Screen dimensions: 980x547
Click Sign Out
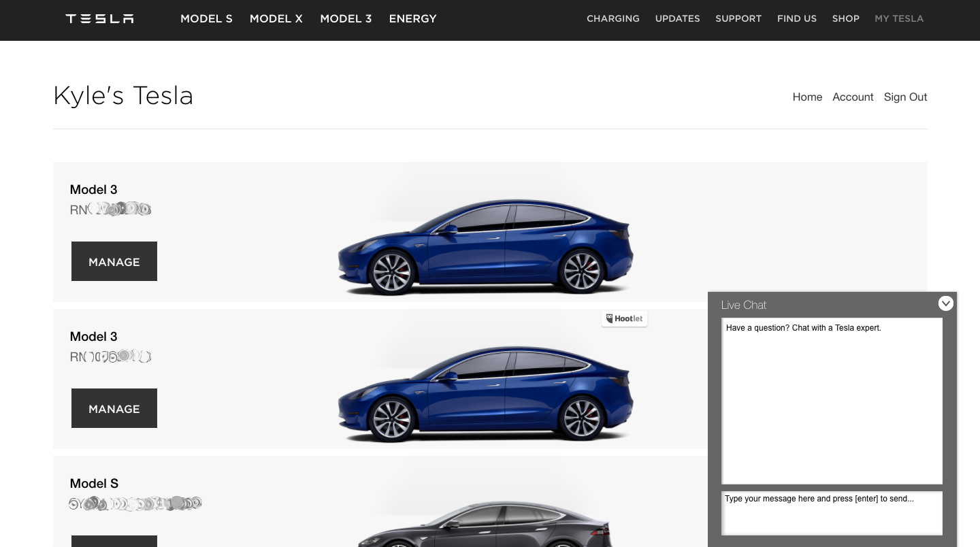click(x=905, y=97)
